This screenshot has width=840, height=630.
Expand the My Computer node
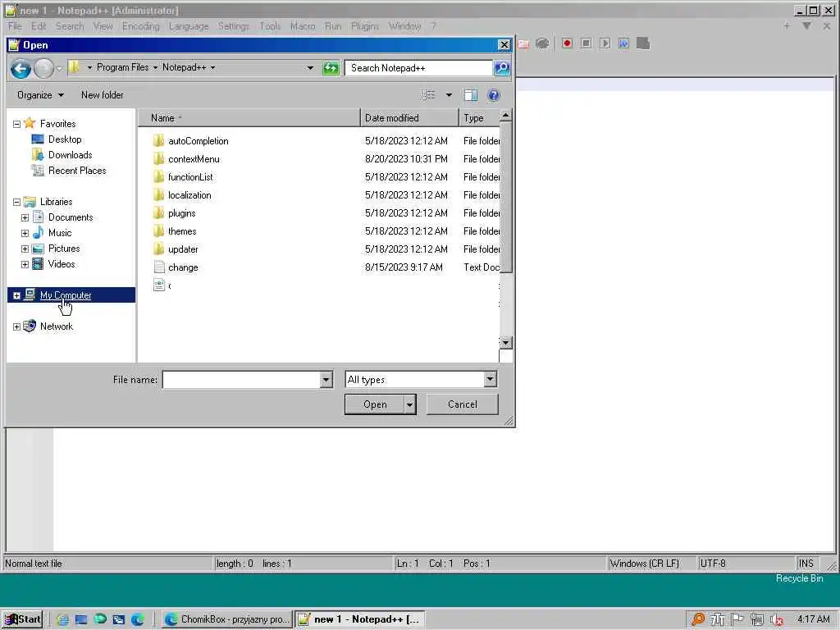(16, 295)
